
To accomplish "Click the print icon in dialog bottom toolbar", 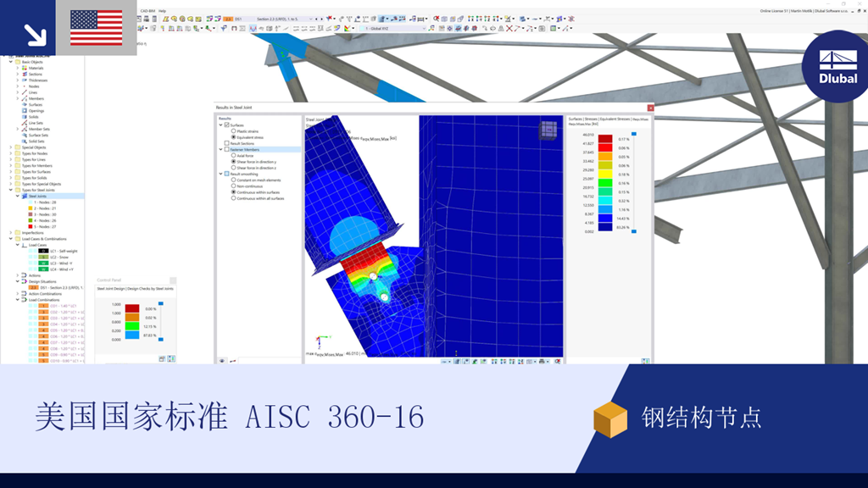I will pyautogui.click(x=542, y=361).
